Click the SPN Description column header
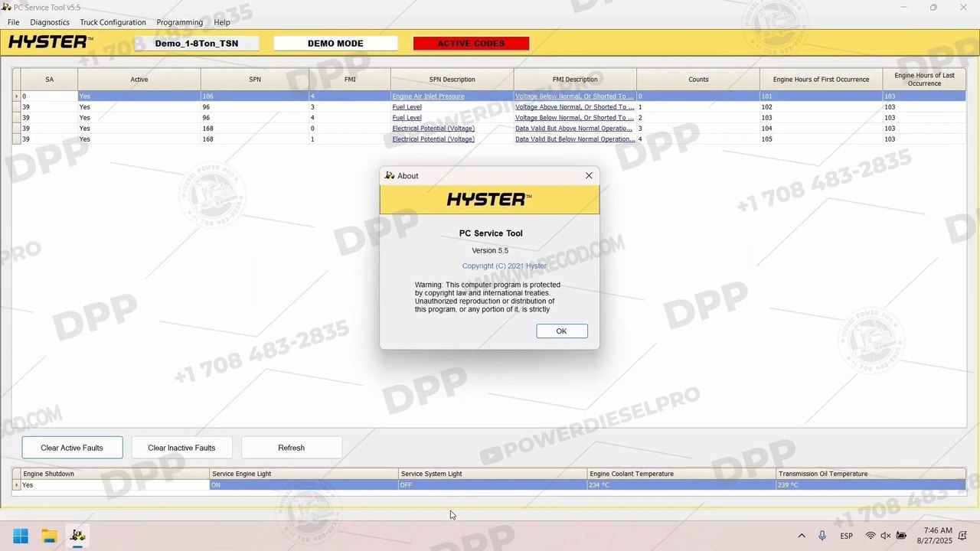Image resolution: width=980 pixels, height=551 pixels. pos(452,80)
